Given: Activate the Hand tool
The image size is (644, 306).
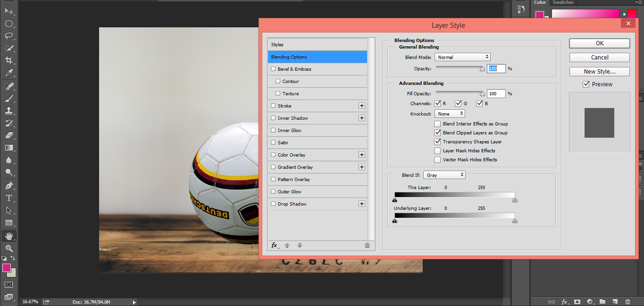Looking at the screenshot, I should pos(8,236).
